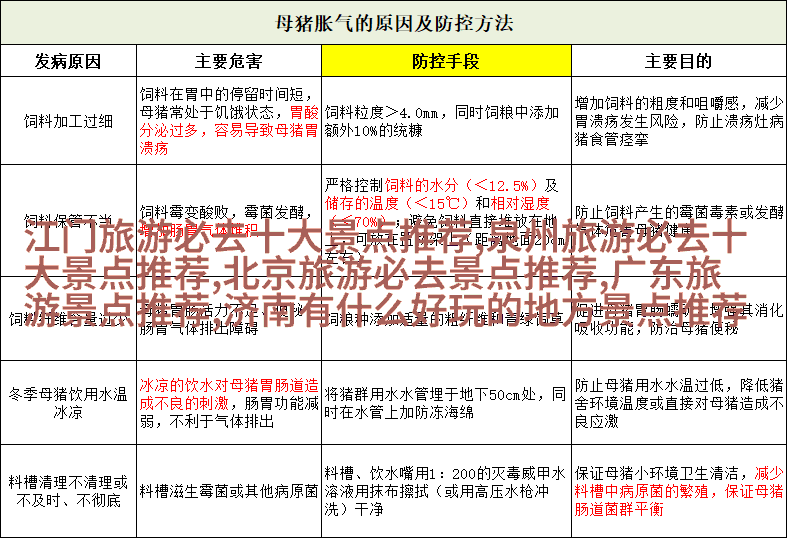Click the table title 母猪胀气的原因及防控方法
This screenshot has height=538, width=787.
coord(394,23)
